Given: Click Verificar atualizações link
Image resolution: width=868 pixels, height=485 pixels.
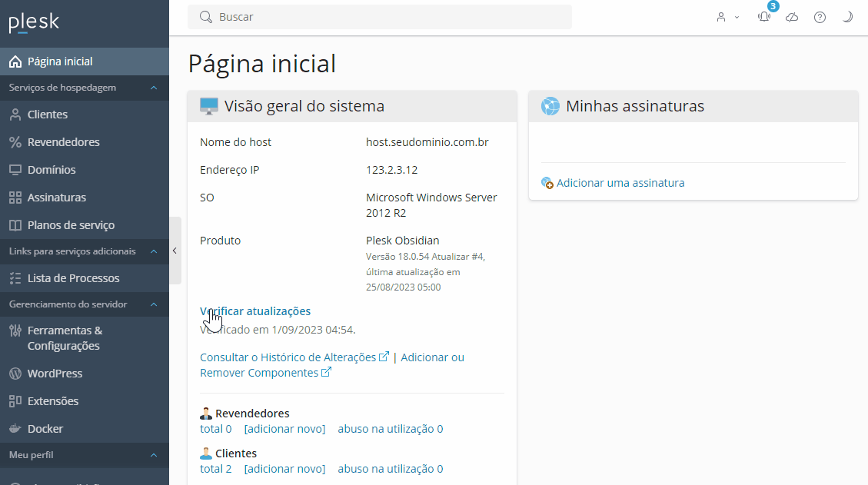Looking at the screenshot, I should click(x=255, y=311).
